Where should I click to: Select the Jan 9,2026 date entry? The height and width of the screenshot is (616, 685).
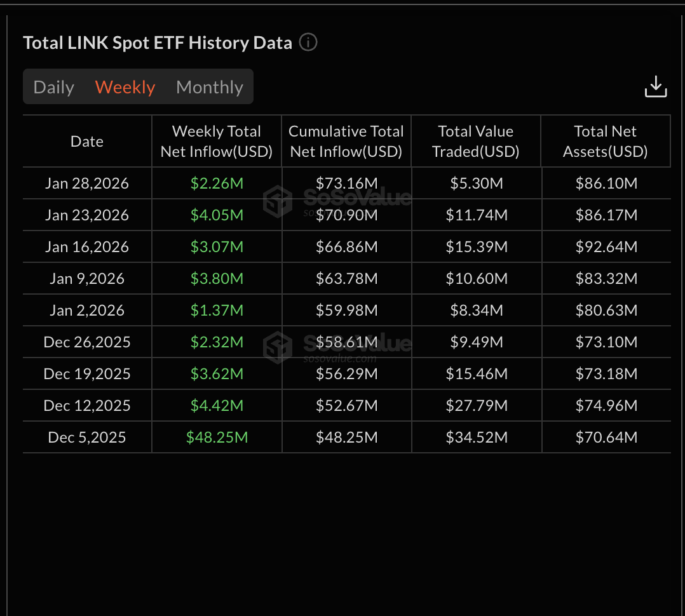[84, 278]
